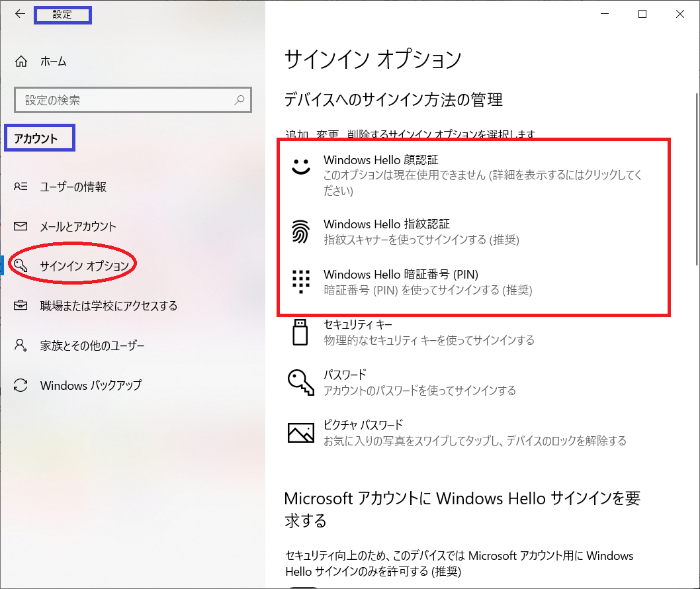Image resolution: width=700 pixels, height=589 pixels.
Task: Click the ユーザーの情報 person icon
Action: (21, 187)
